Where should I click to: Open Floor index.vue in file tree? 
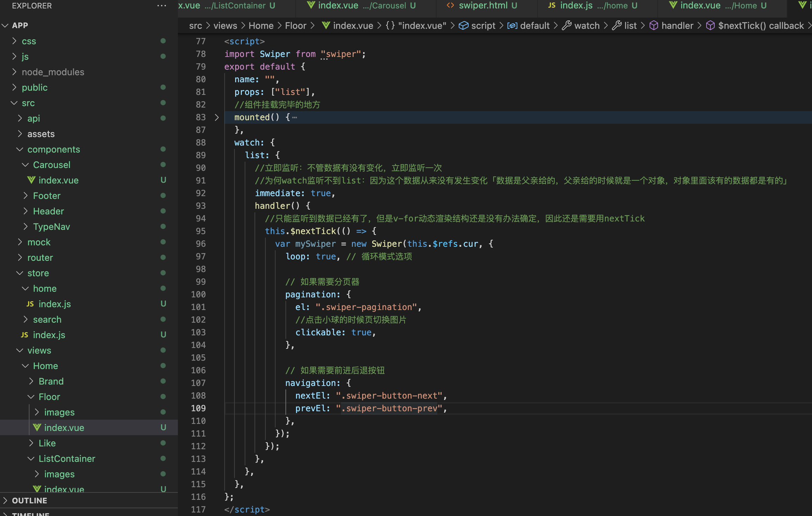click(x=64, y=428)
